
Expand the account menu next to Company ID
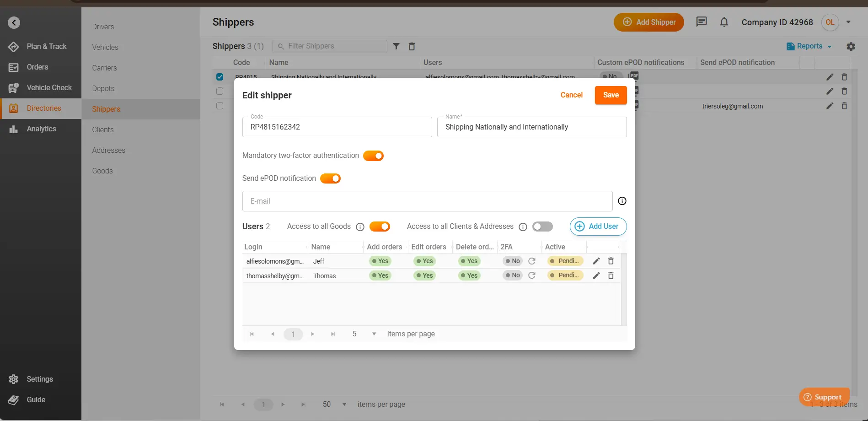tap(849, 22)
